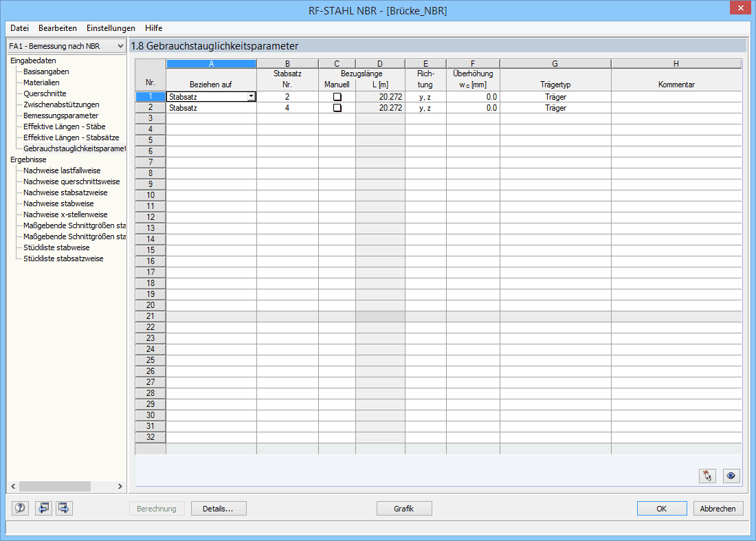Viewport: 756px width, 541px height.
Task: Click navigator scrollbar left arrow
Action: pyautogui.click(x=13, y=487)
